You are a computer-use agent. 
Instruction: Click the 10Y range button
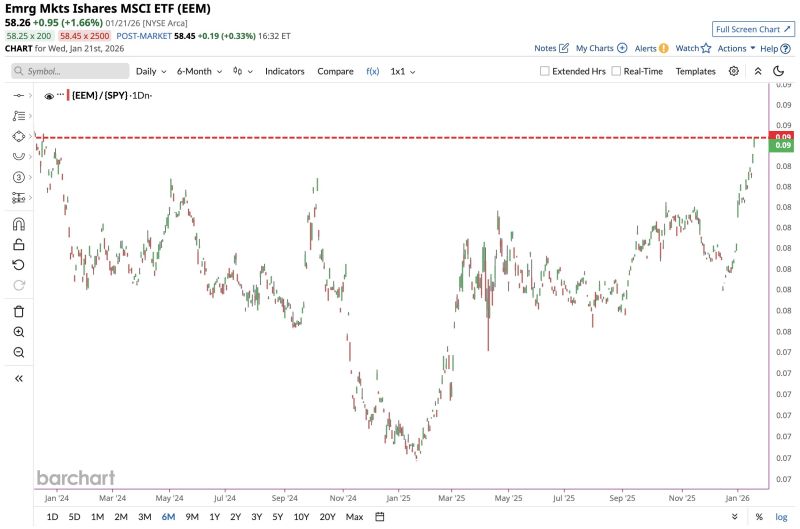(x=302, y=517)
